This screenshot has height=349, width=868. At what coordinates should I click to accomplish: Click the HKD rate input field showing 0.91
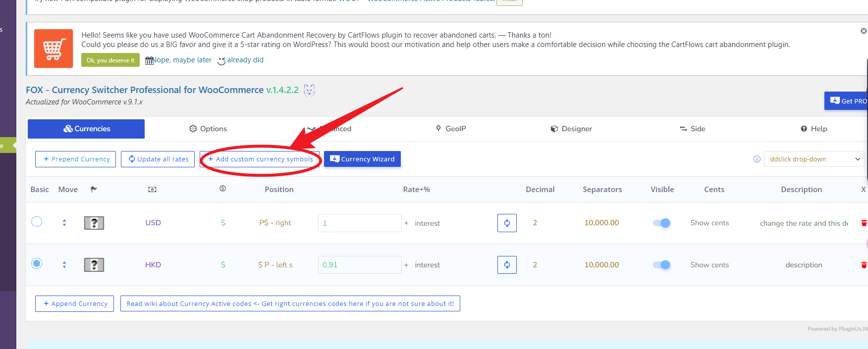point(360,265)
